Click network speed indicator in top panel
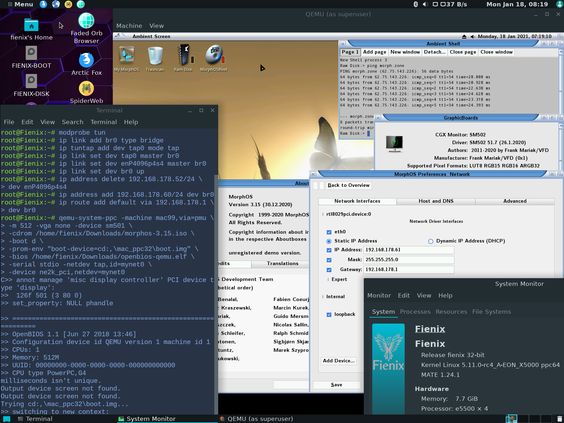 [x=450, y=4]
